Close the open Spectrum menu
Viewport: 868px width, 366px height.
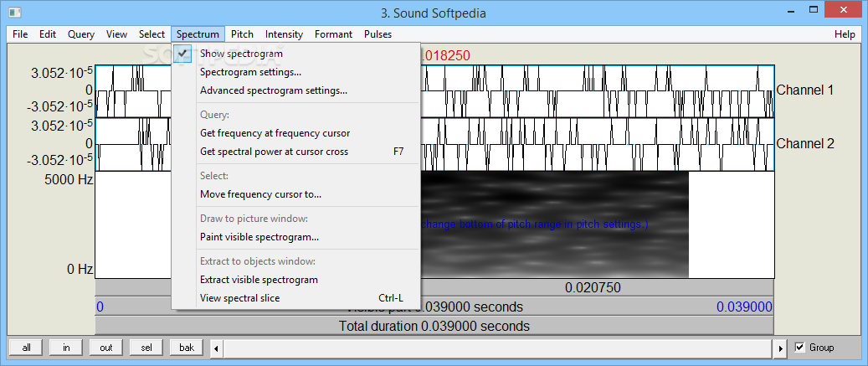point(198,34)
